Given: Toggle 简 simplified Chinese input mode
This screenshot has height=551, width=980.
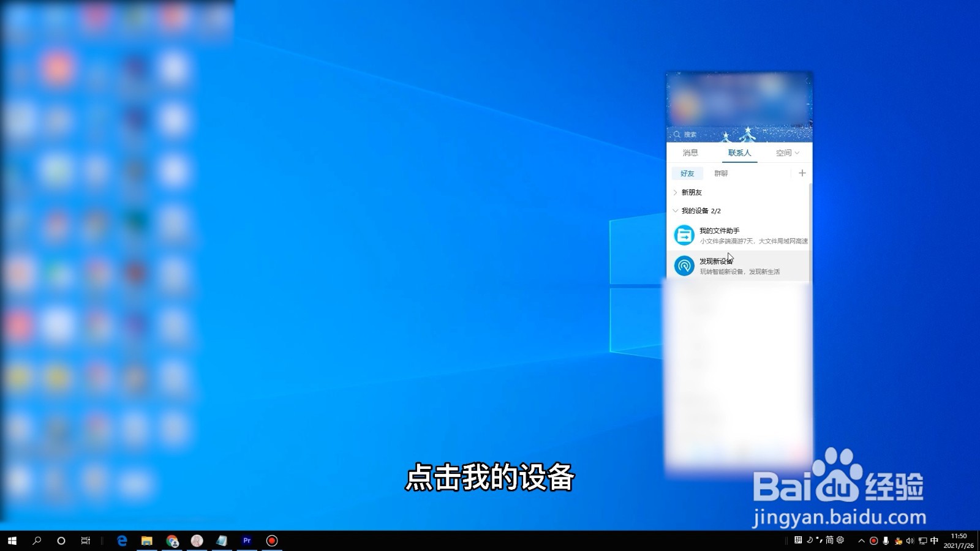Looking at the screenshot, I should (x=831, y=541).
